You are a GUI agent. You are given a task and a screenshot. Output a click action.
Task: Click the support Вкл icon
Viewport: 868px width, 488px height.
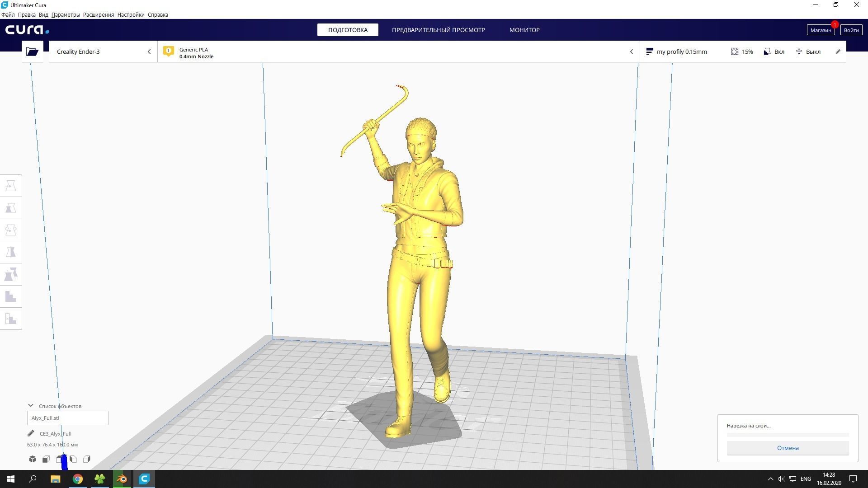[767, 52]
